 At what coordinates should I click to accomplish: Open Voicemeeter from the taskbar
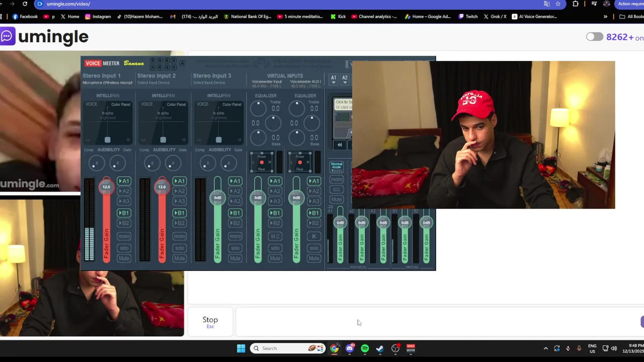411,348
